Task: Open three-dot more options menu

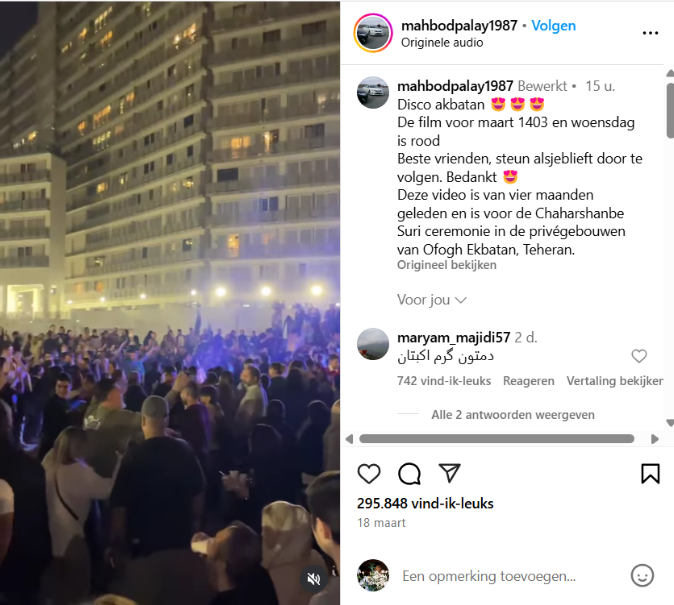Action: [650, 33]
